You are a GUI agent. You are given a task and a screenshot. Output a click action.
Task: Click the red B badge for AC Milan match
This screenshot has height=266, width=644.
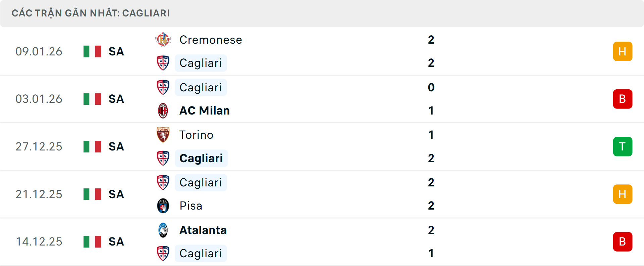click(623, 99)
